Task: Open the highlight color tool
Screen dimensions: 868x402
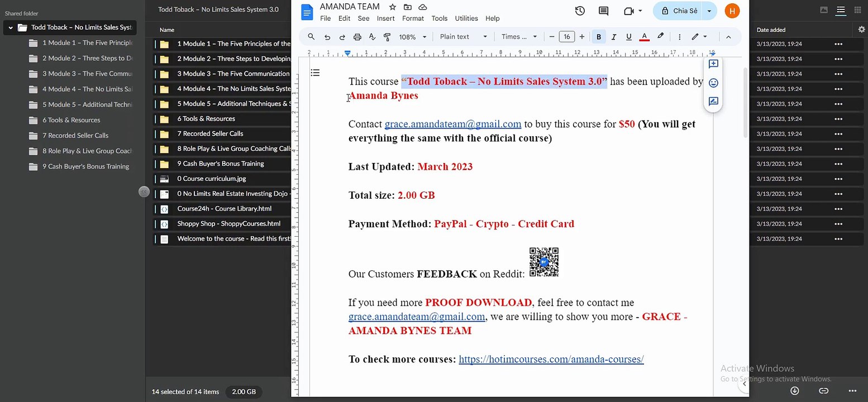Action: (660, 37)
